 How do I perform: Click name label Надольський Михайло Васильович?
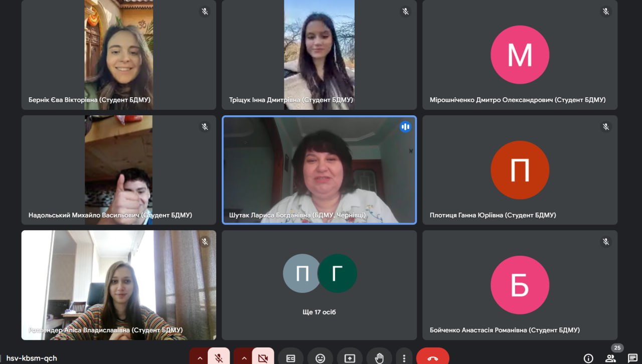click(x=110, y=215)
